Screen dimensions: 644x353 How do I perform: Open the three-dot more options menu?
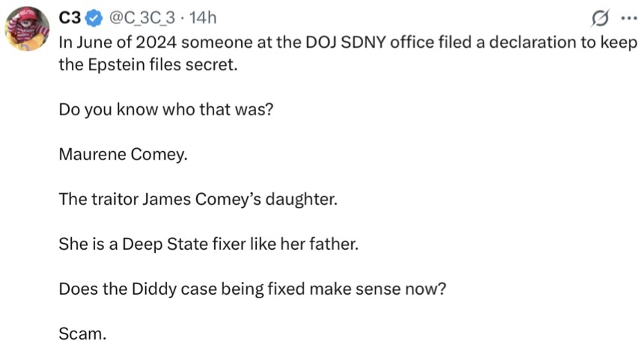tap(629, 19)
